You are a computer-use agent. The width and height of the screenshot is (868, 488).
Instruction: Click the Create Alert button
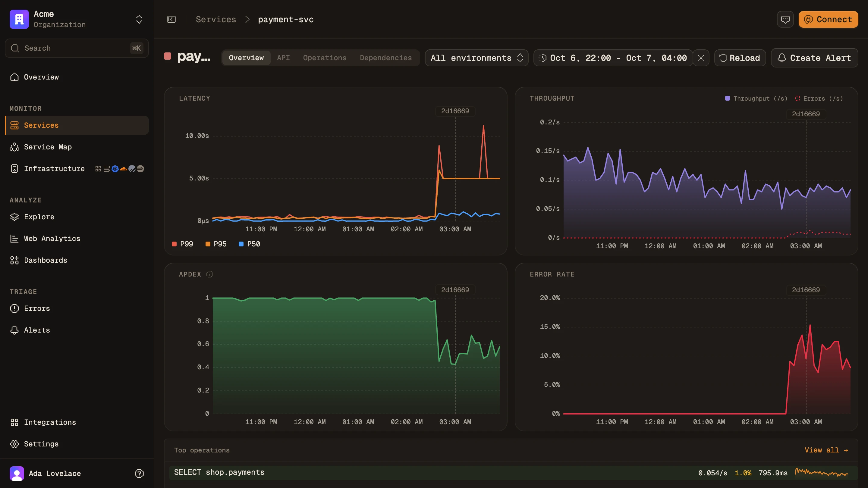pyautogui.click(x=814, y=58)
